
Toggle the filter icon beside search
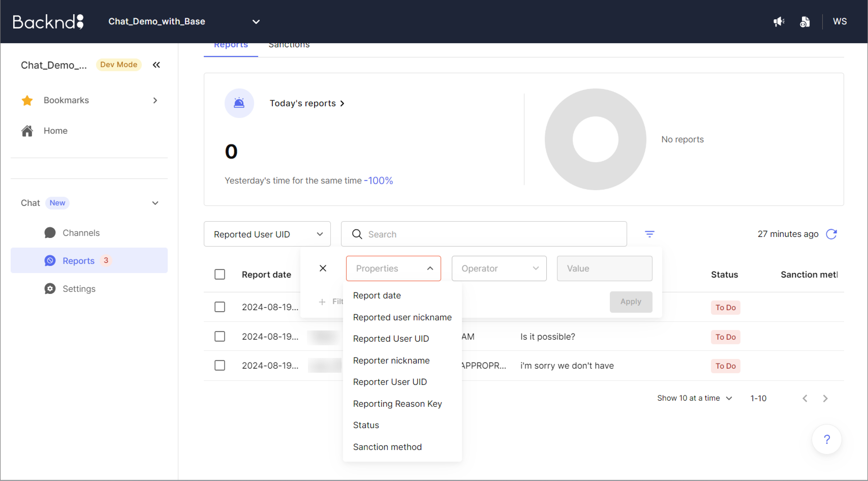click(x=649, y=234)
